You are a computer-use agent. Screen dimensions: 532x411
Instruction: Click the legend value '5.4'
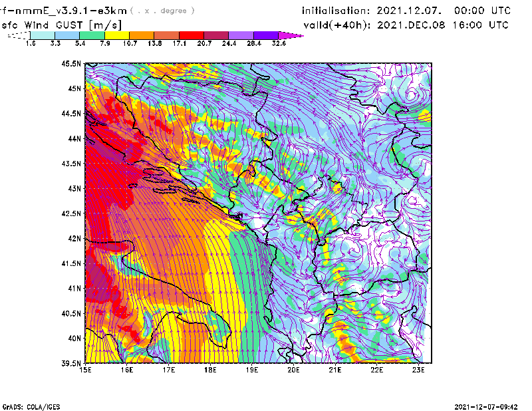(80, 43)
